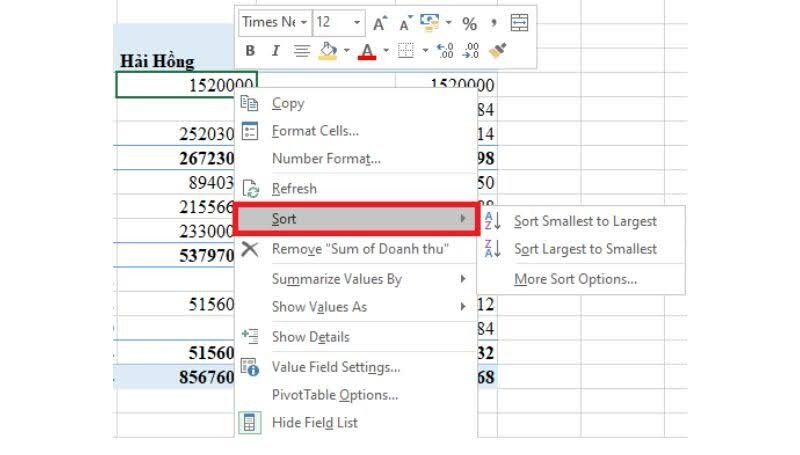800x455 pixels.
Task: Click the Copy icon in context menu
Action: pos(249,103)
